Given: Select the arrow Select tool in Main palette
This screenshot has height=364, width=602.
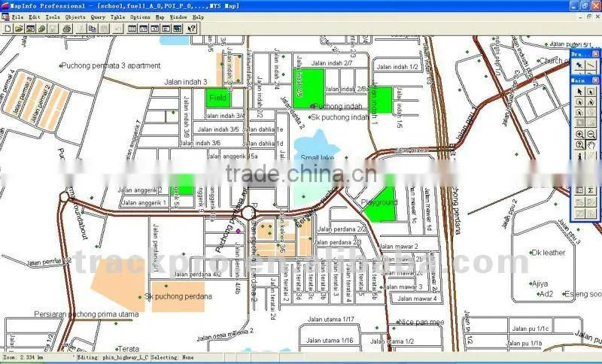Looking at the screenshot, I should click(x=579, y=91).
